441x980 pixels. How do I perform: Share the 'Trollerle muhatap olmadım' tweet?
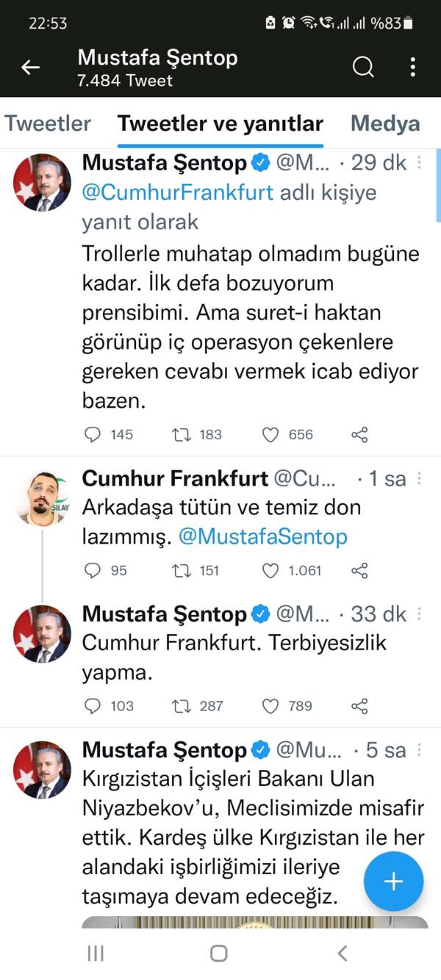pos(359,435)
